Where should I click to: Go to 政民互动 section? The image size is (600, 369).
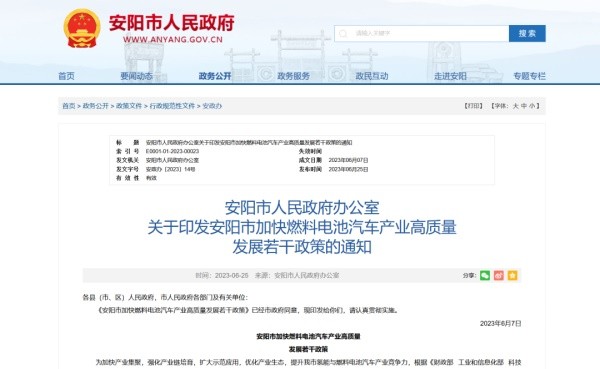(372, 76)
